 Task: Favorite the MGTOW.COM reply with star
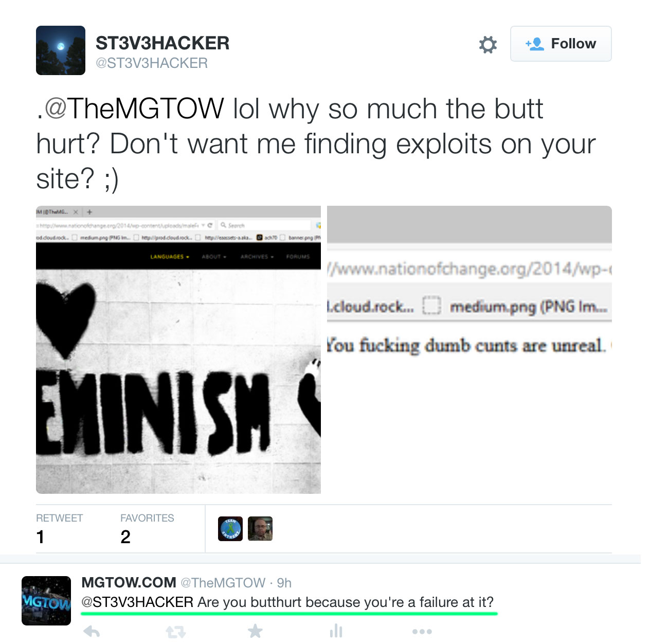(x=255, y=631)
